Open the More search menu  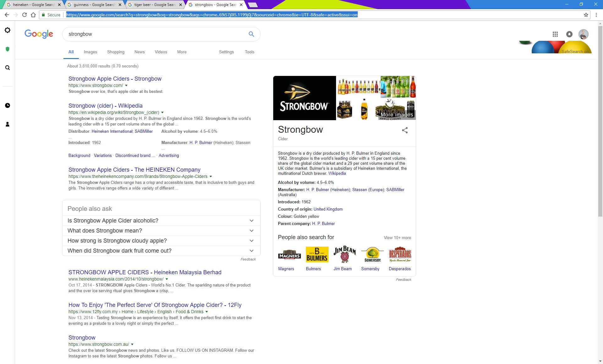coord(182,52)
